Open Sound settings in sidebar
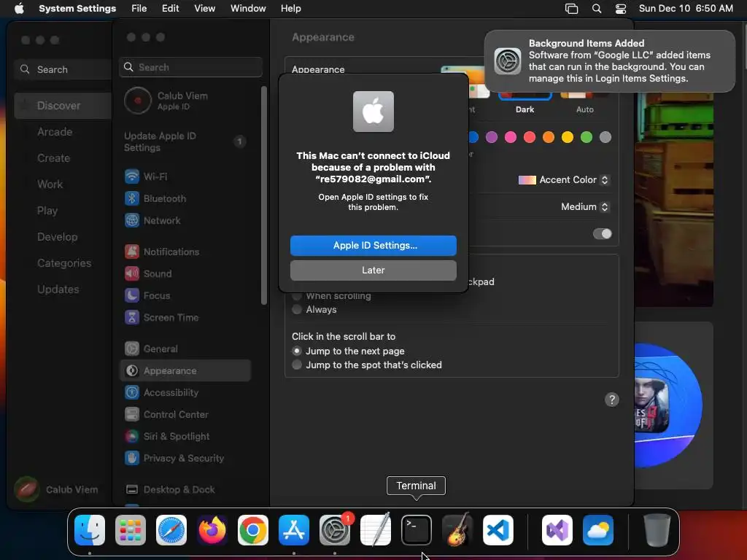 (x=186, y=274)
